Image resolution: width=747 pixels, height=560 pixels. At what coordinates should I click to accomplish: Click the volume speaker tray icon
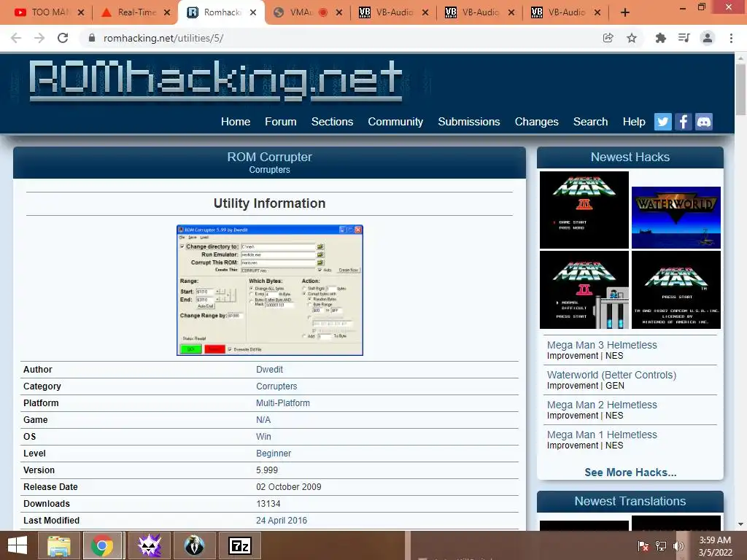[x=678, y=545]
